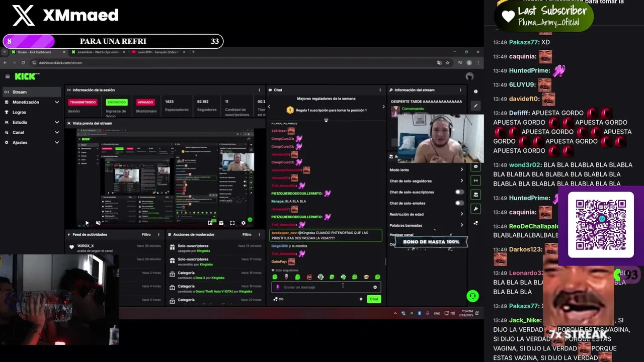The height and width of the screenshot is (362, 644).
Task: Click the chat panel scrollbar
Action: [x=385, y=261]
